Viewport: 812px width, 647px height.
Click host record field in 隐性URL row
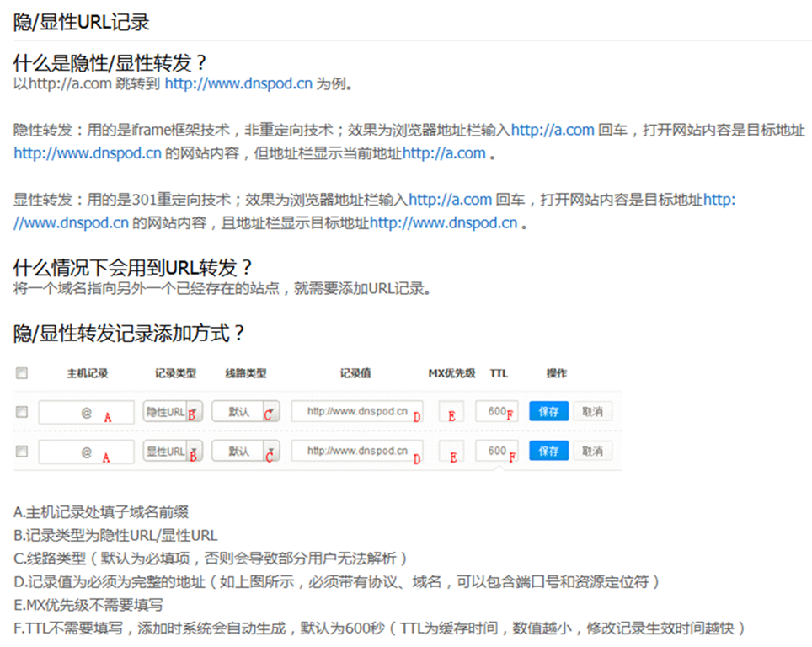[x=87, y=412]
